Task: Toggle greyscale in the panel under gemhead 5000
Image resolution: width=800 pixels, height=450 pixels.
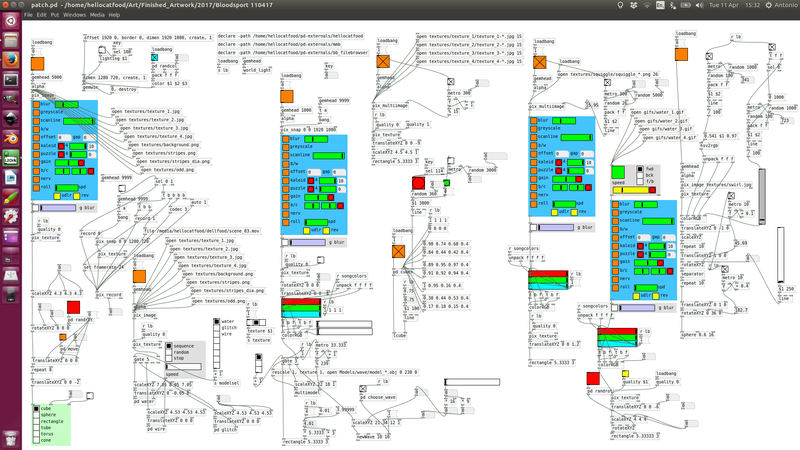Action: pyautogui.click(x=36, y=112)
